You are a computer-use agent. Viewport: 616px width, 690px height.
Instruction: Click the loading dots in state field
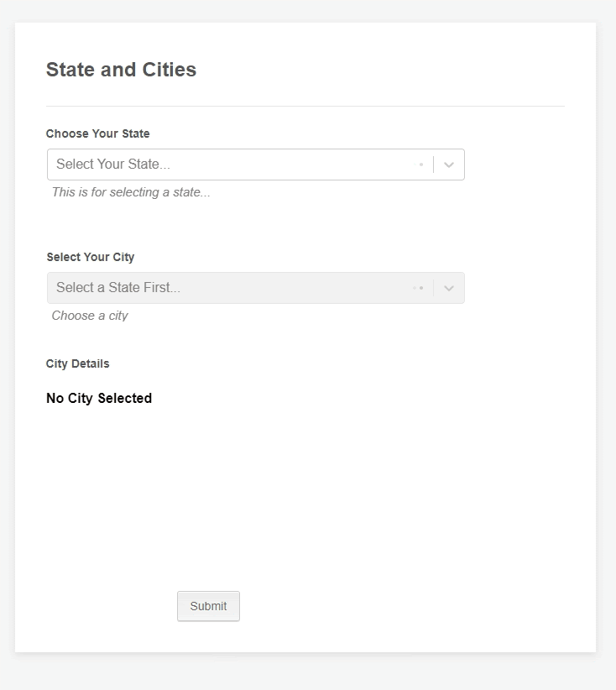(420, 165)
